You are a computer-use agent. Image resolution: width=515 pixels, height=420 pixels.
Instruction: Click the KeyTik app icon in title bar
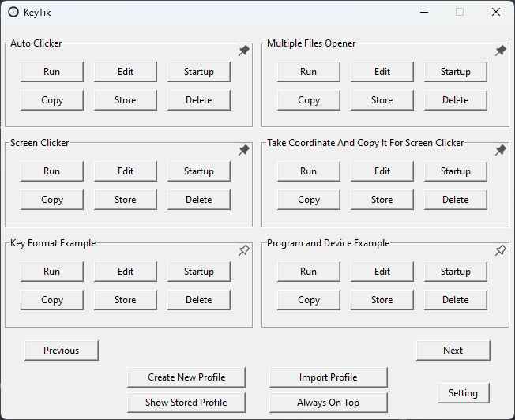pos(13,12)
